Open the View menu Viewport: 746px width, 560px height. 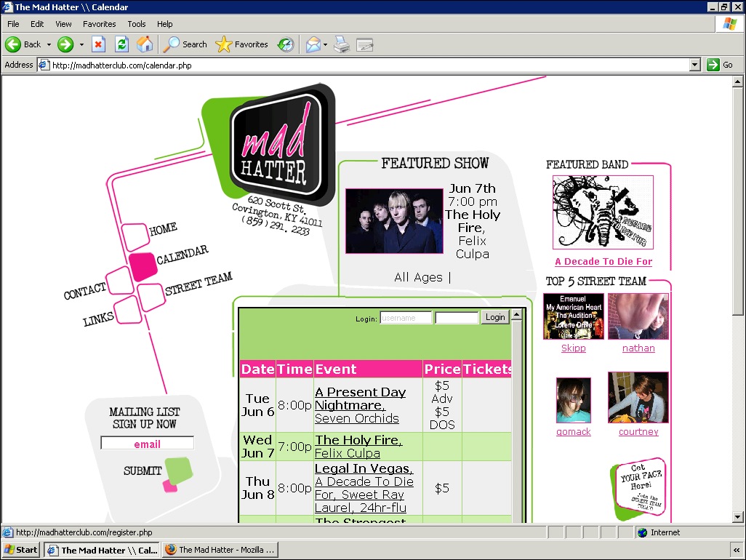click(x=63, y=24)
